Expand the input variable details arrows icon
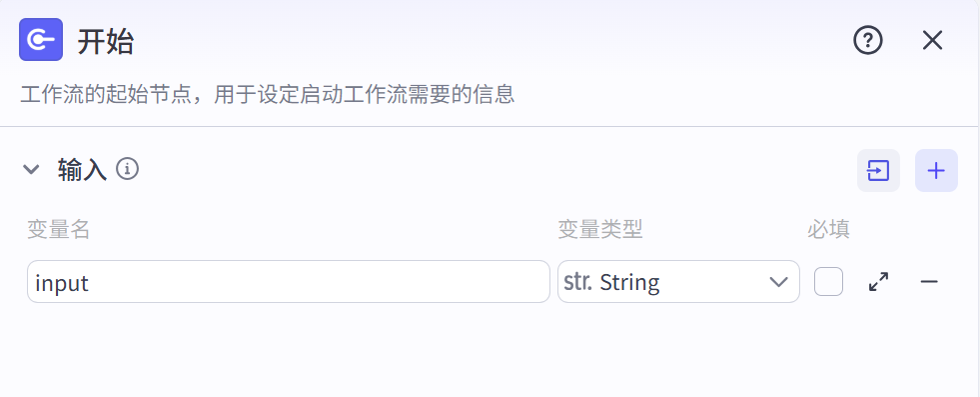 click(879, 281)
